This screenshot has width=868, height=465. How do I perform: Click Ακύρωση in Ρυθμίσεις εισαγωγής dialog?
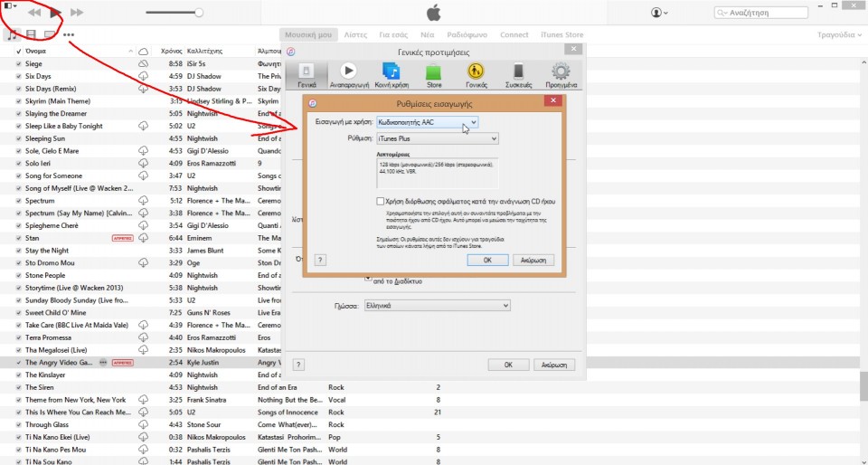coord(533,261)
